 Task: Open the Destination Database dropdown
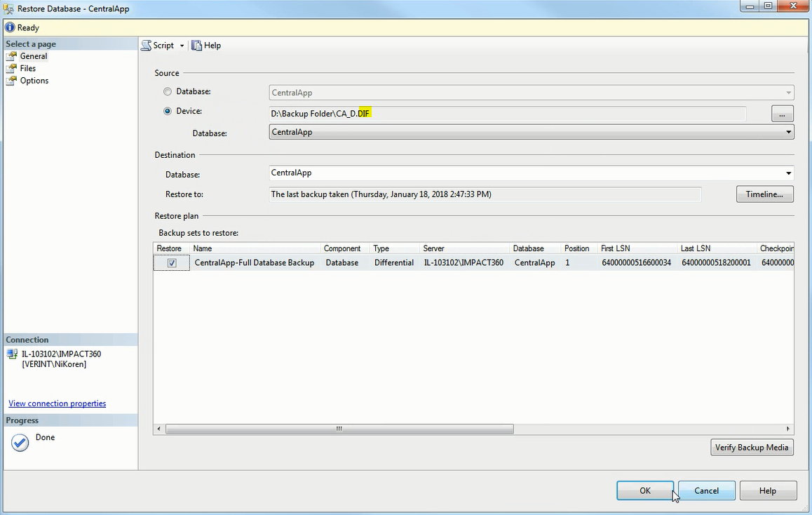788,173
